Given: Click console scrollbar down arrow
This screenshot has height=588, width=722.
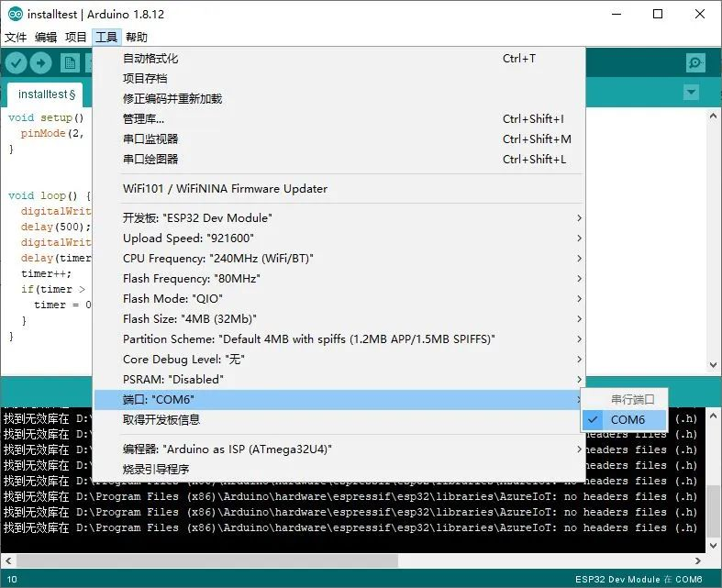Looking at the screenshot, I should pyautogui.click(x=713, y=546).
